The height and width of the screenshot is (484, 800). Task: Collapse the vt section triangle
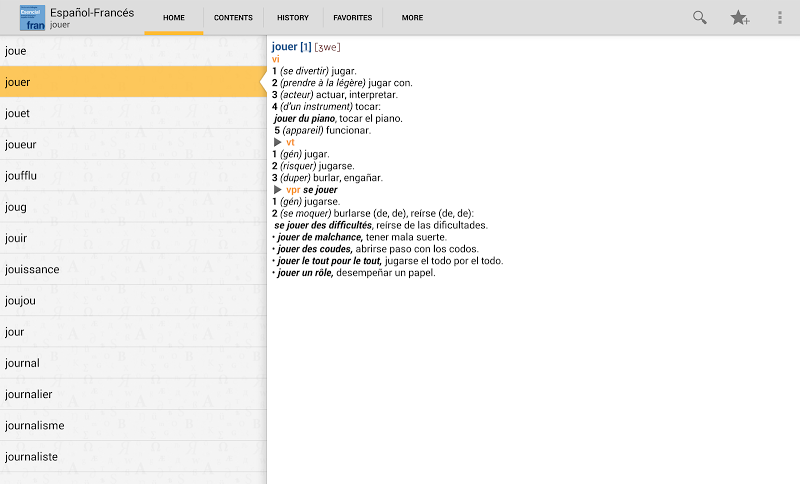278,142
